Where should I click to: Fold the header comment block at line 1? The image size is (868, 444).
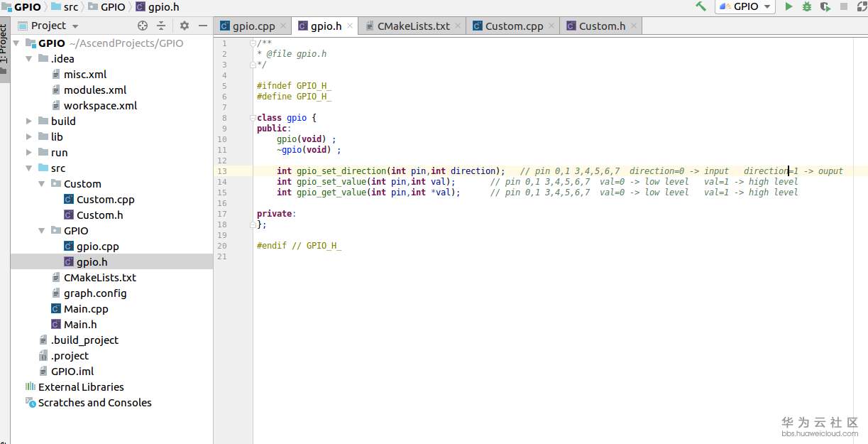tap(253, 43)
